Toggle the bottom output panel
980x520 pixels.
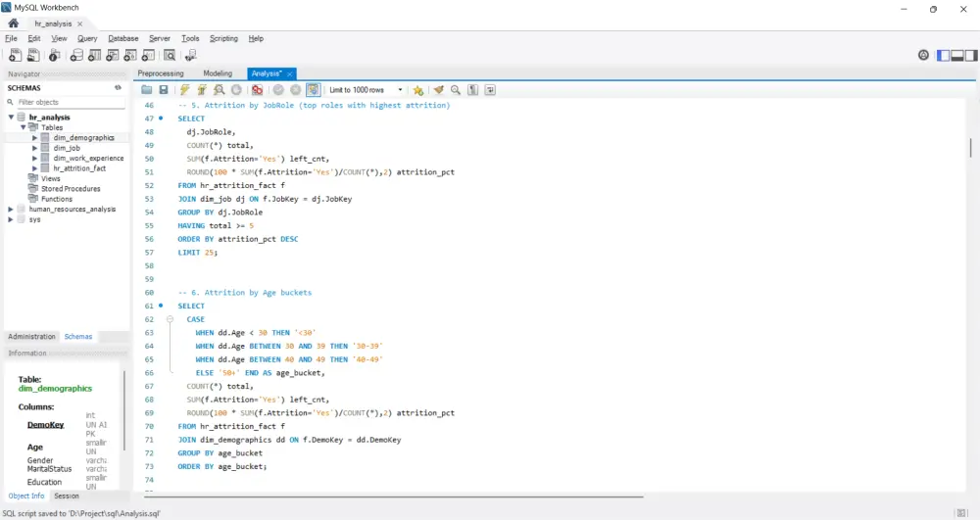956,56
